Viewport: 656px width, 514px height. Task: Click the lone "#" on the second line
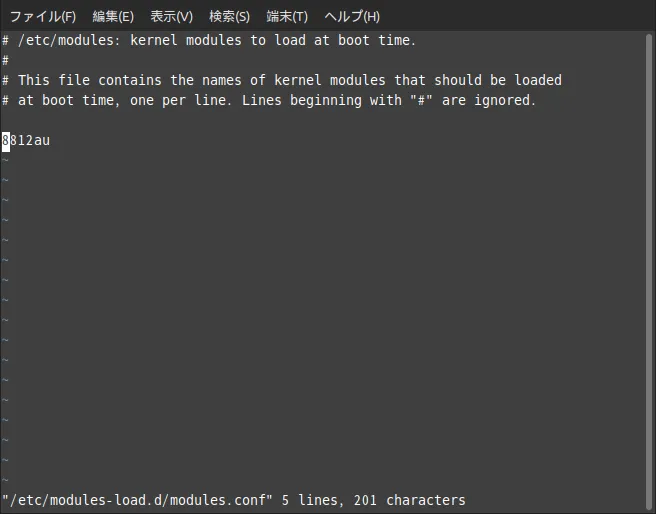point(5,60)
